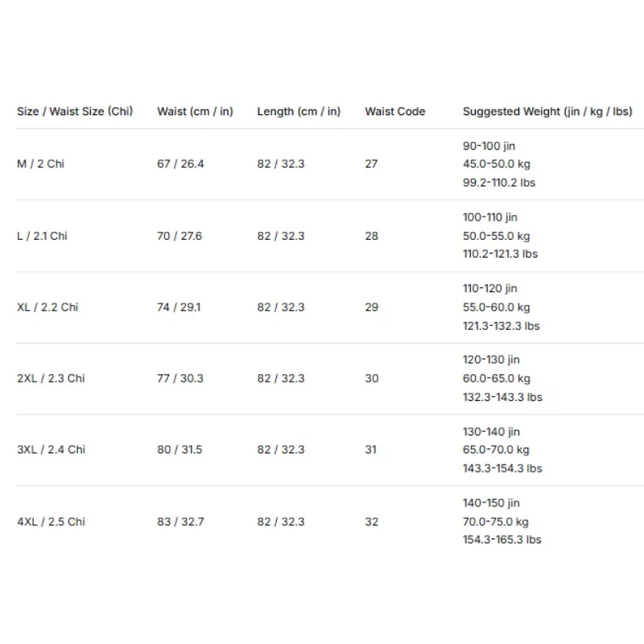
Task: Click the 132.3-143.3 lbs weight text
Action: click(502, 397)
